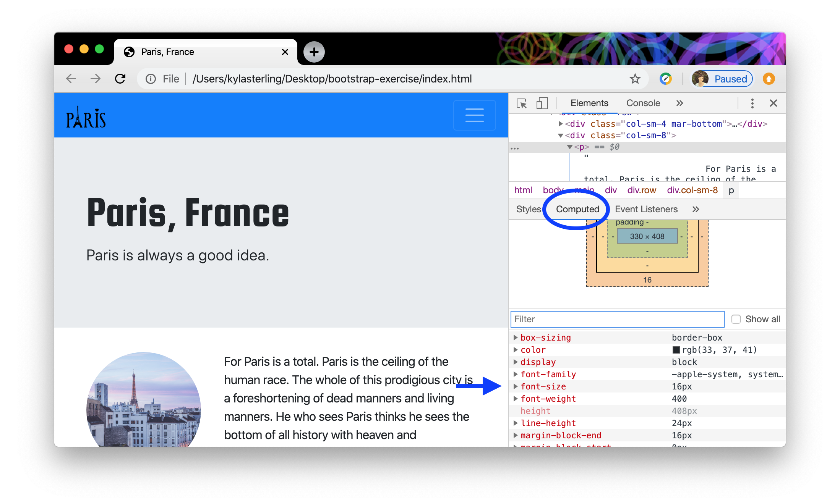Viewport: 840px width, 504px height.
Task: Open the extension icon next to address bar
Action: coord(666,79)
